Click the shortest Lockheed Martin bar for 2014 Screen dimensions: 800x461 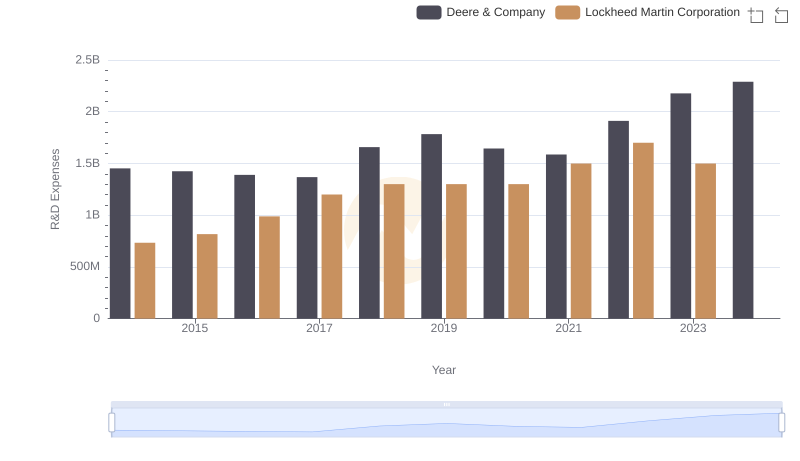pyautogui.click(x=145, y=281)
